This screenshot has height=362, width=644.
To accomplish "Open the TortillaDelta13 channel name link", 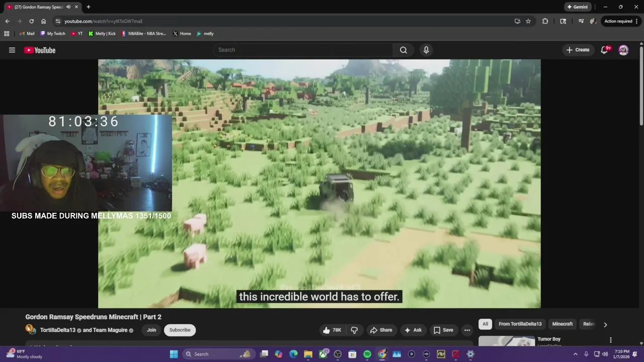I will [x=57, y=330].
